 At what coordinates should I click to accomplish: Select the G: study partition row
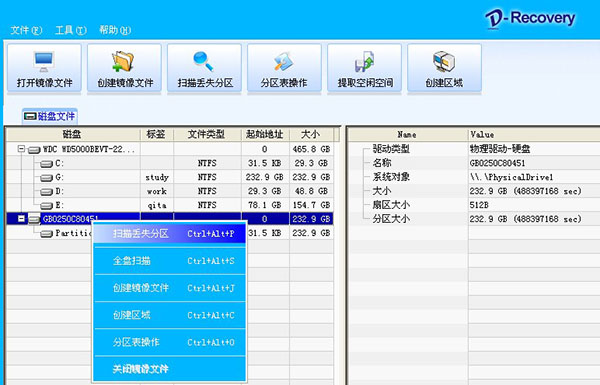(x=170, y=177)
